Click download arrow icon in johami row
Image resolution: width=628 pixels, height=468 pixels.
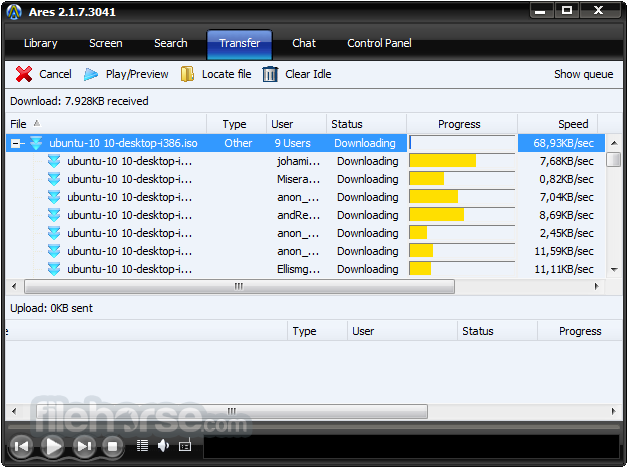[x=54, y=161]
